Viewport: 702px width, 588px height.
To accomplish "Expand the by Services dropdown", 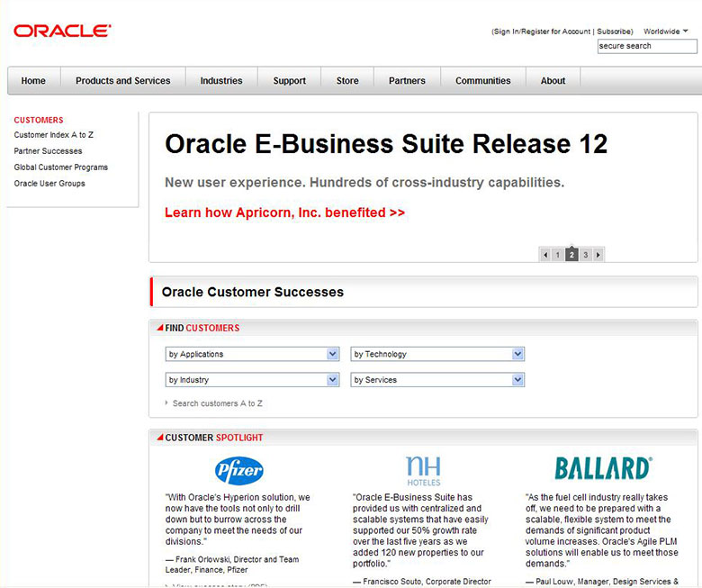I will click(436, 380).
